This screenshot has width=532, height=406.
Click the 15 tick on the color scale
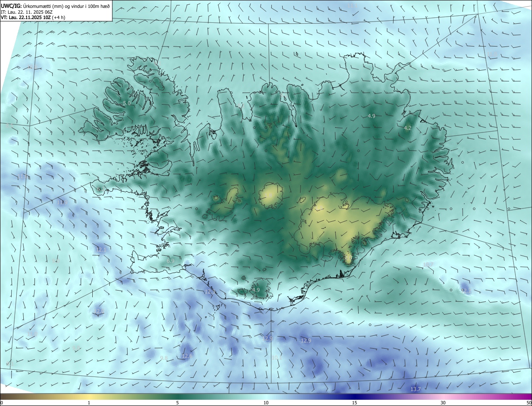tap(355, 403)
